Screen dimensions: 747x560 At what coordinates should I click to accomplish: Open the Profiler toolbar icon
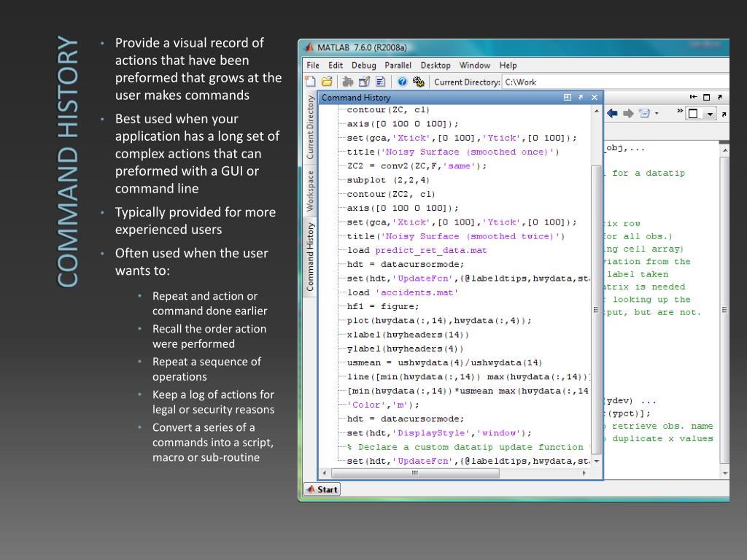(380, 82)
